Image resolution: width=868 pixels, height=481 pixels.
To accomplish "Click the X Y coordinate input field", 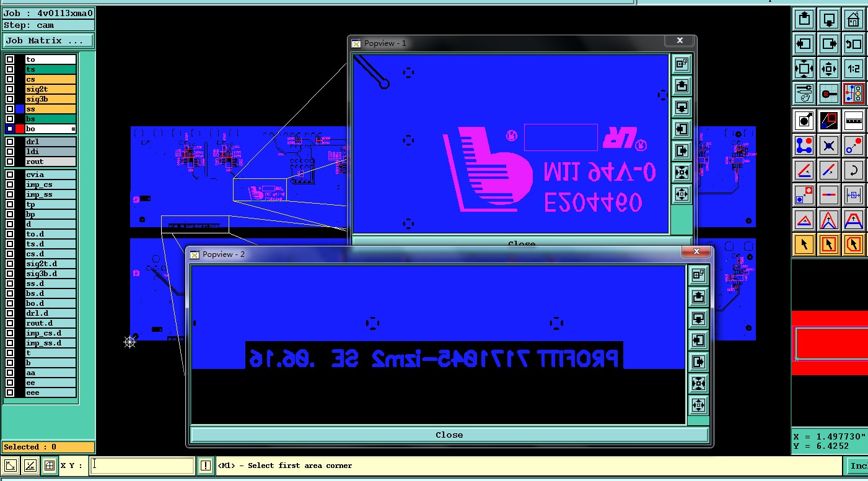I will 142,466.
